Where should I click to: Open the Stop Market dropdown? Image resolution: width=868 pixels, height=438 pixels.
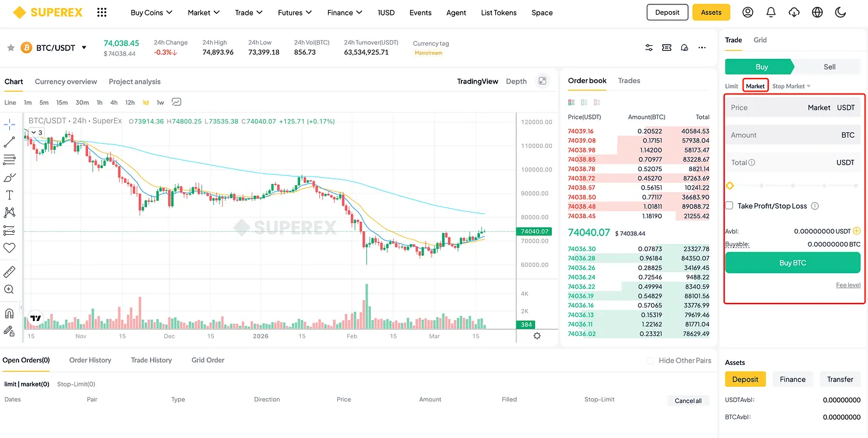click(x=792, y=86)
